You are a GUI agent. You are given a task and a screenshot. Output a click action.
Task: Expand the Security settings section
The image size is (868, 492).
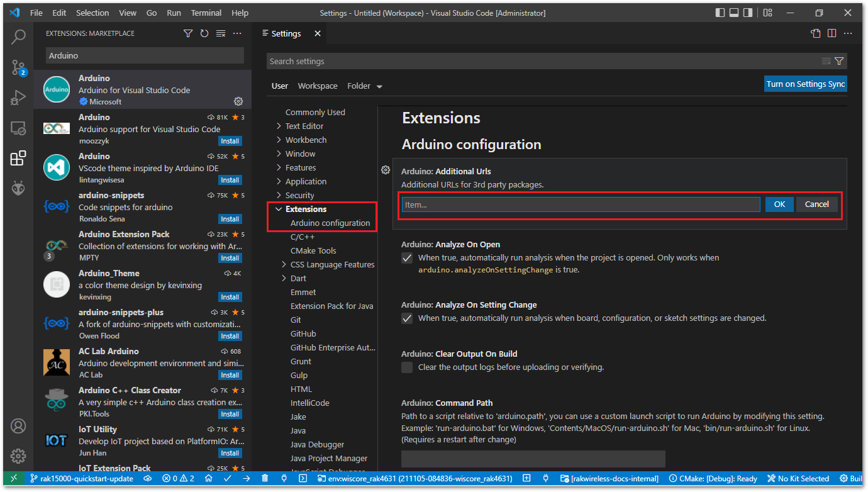(x=279, y=195)
